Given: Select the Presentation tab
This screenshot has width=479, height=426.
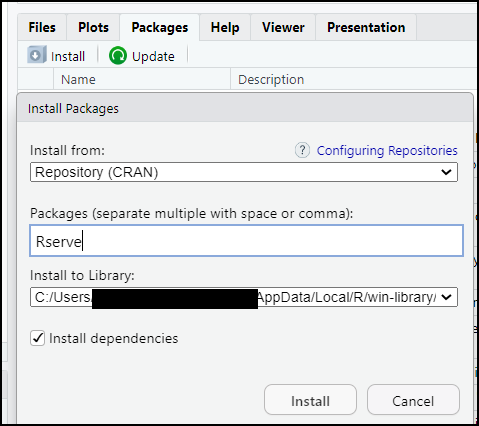Looking at the screenshot, I should click(366, 27).
